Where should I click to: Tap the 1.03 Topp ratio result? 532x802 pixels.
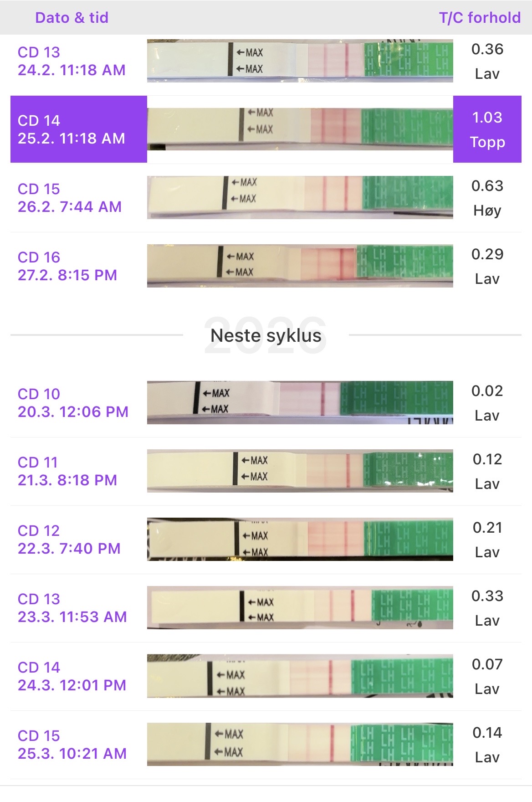click(x=487, y=129)
